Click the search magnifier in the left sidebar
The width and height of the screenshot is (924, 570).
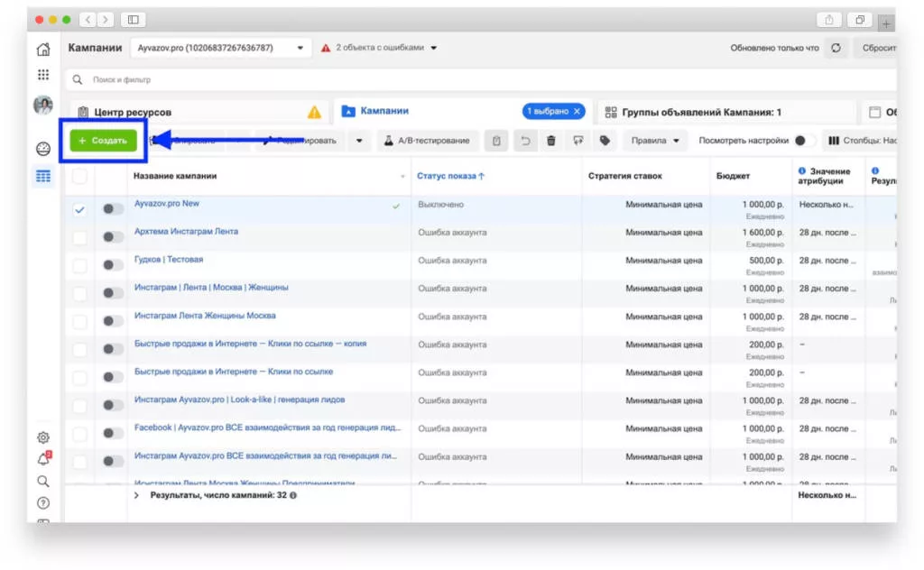(x=43, y=482)
